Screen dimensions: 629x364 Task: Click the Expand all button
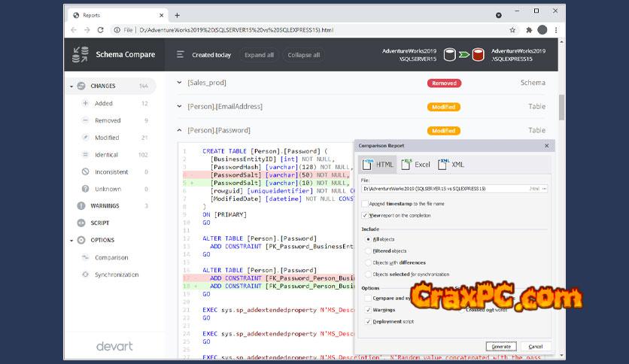click(x=260, y=55)
